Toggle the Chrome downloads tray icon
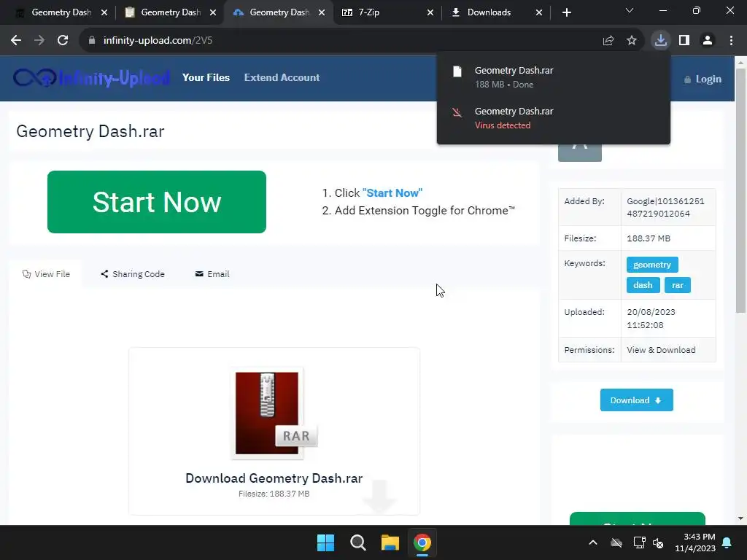 661,41
